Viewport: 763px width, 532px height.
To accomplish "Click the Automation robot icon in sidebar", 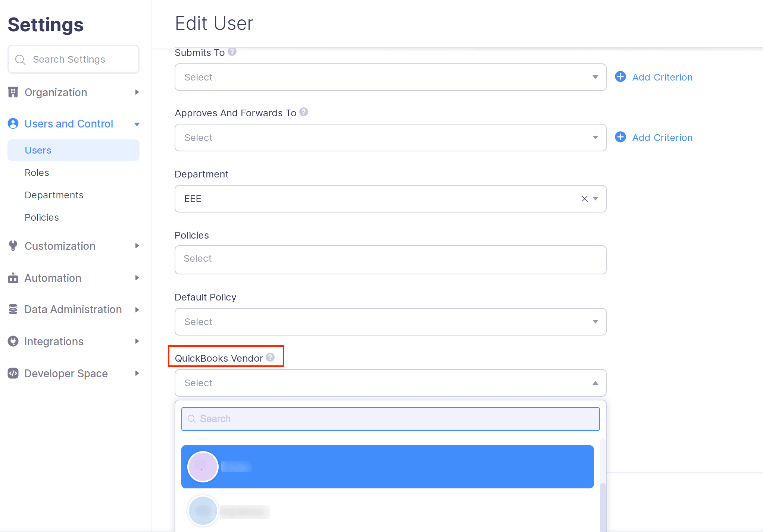I will (13, 278).
